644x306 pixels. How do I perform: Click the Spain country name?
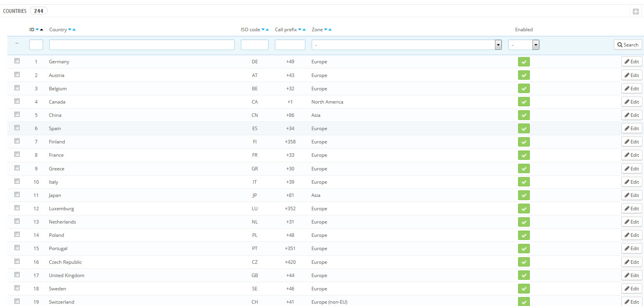coord(55,129)
